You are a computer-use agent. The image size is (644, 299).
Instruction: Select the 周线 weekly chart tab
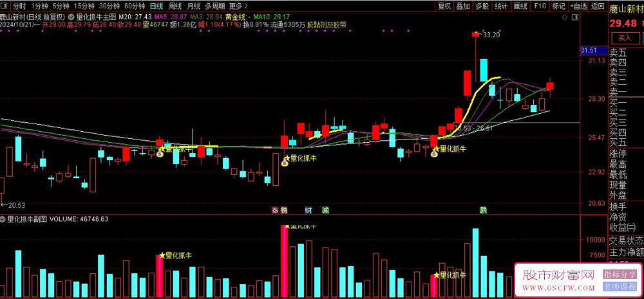coord(175,6)
